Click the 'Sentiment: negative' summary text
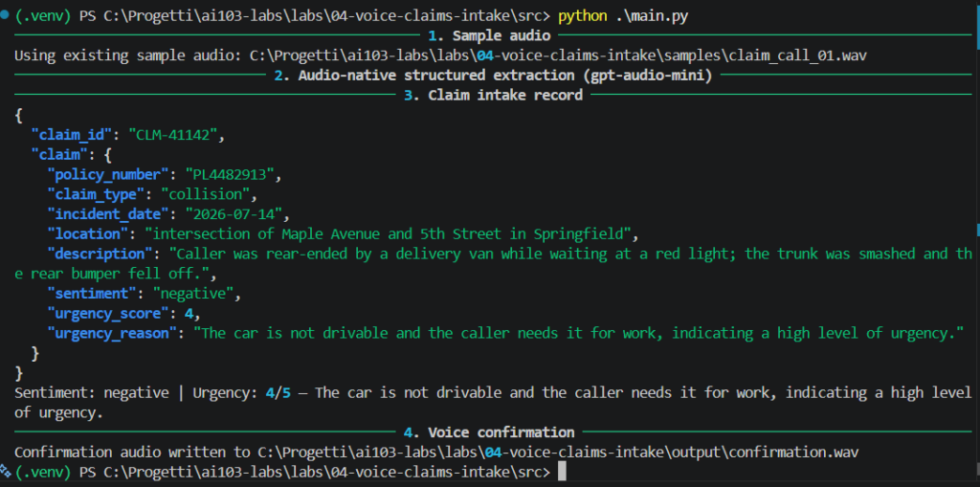This screenshot has height=487, width=980. pos(92,393)
